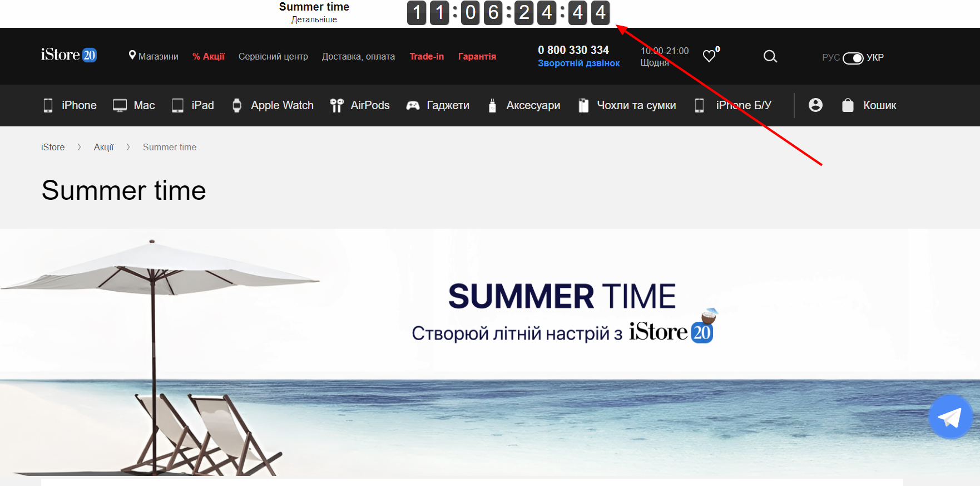Go to the Акції breadcrumb
The height and width of the screenshot is (486, 980).
[x=103, y=147]
